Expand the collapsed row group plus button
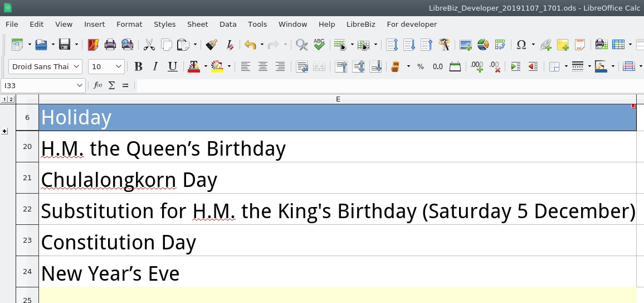644x303 pixels. [4, 131]
